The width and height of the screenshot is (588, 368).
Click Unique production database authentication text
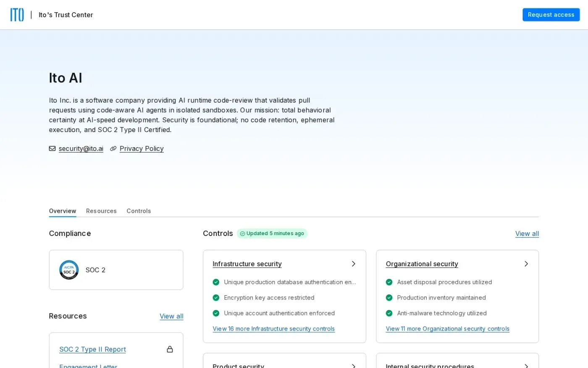[x=290, y=282]
